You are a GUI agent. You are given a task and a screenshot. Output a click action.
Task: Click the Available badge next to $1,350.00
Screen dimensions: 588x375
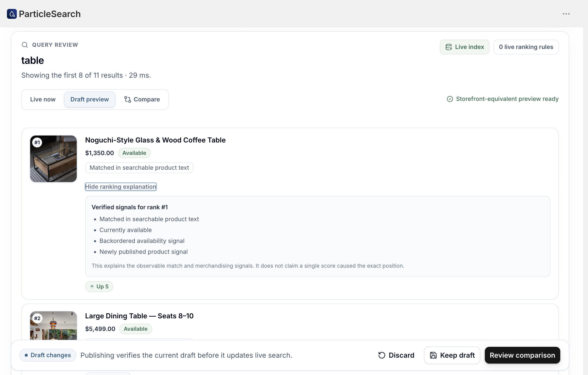pos(134,153)
